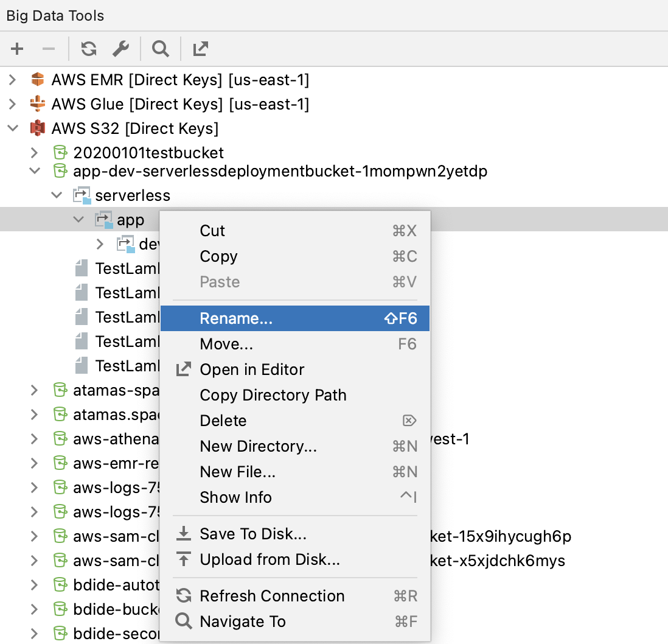Click the first TestLamb file icon

pos(82,268)
